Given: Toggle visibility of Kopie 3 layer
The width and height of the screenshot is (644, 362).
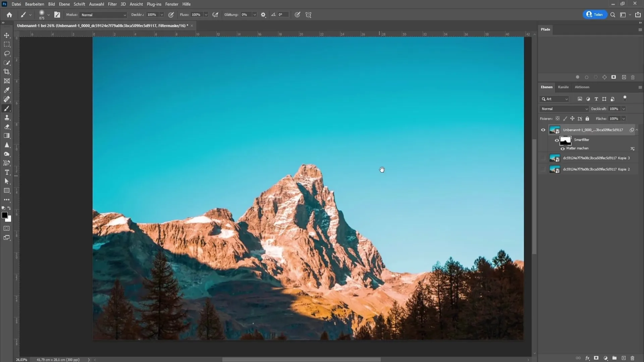Looking at the screenshot, I should (x=543, y=158).
